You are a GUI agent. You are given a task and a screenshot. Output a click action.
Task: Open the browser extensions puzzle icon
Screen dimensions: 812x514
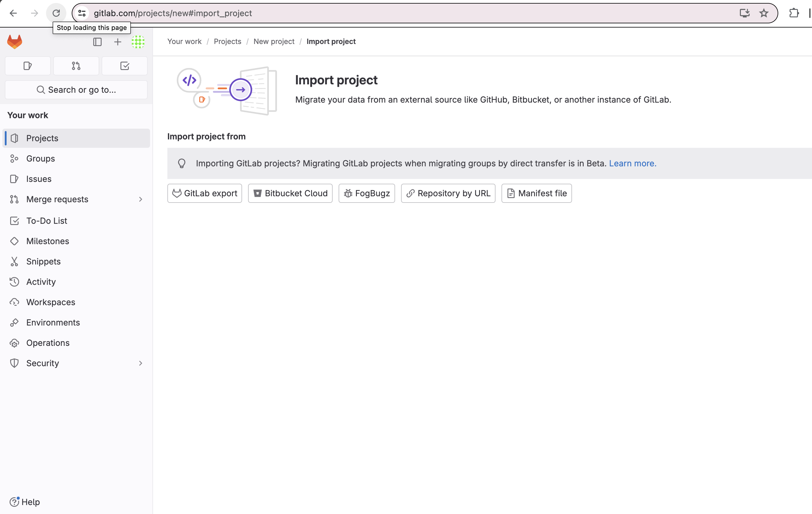(x=794, y=13)
